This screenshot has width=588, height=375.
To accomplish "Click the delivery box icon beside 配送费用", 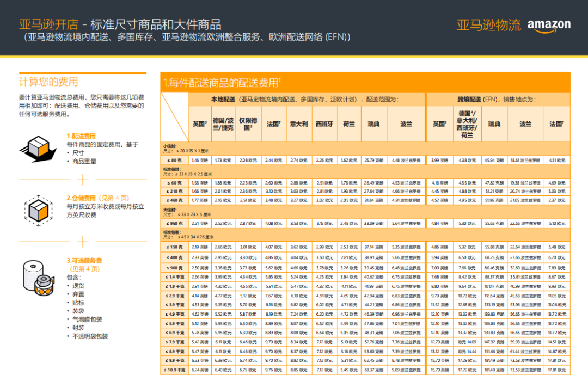I will [x=38, y=149].
